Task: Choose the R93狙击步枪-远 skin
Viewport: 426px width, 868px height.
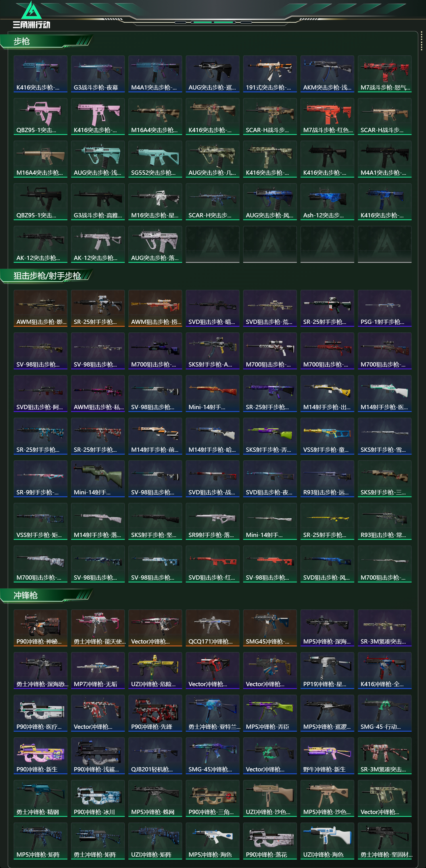Action: point(327,479)
